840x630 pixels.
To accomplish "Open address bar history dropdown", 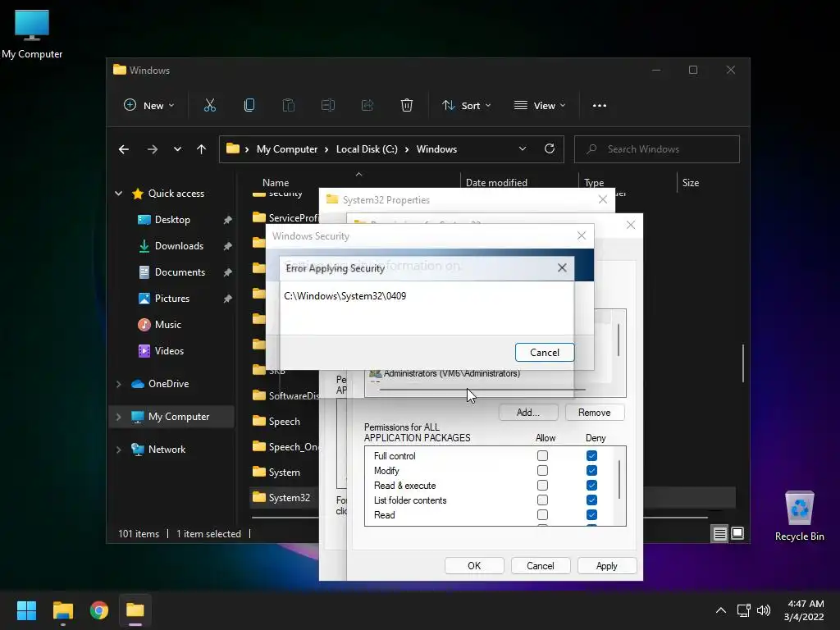I will [x=523, y=149].
